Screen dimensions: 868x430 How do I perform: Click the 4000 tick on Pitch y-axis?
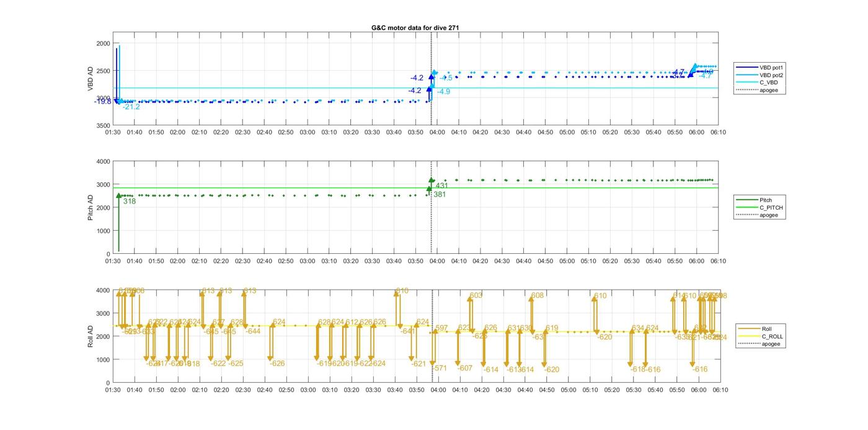tap(103, 162)
